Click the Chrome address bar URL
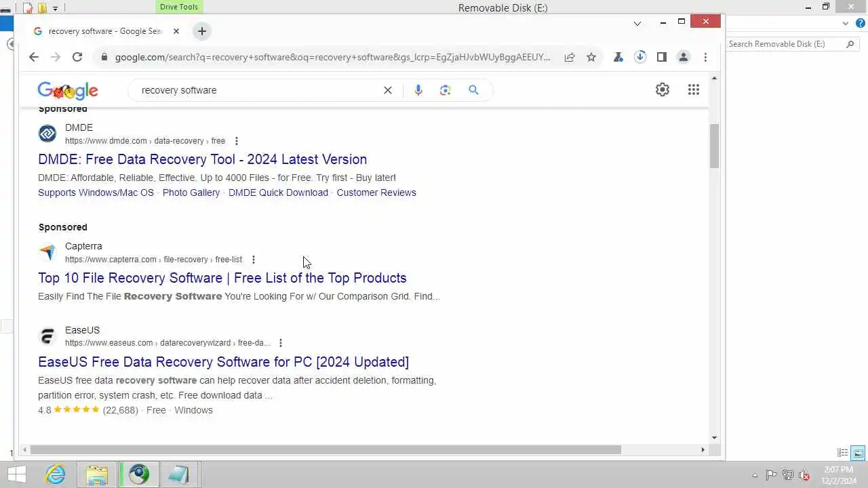The height and width of the screenshot is (488, 868). (x=332, y=57)
